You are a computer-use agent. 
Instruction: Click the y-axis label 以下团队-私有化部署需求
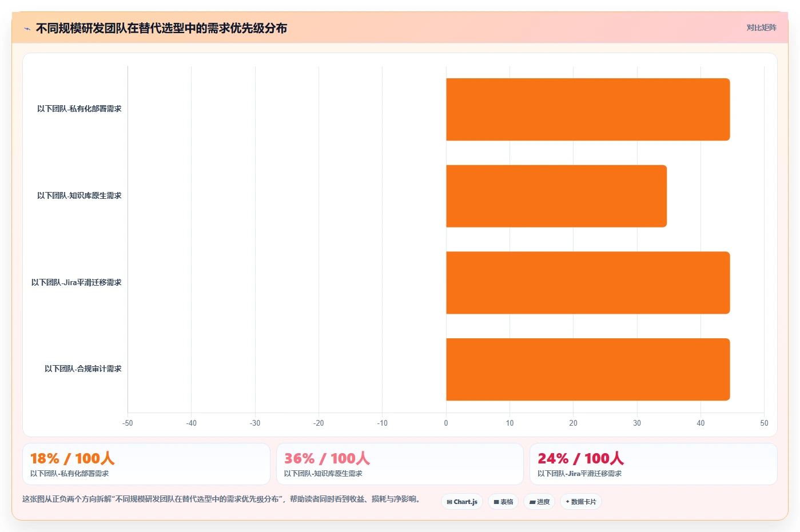click(79, 109)
